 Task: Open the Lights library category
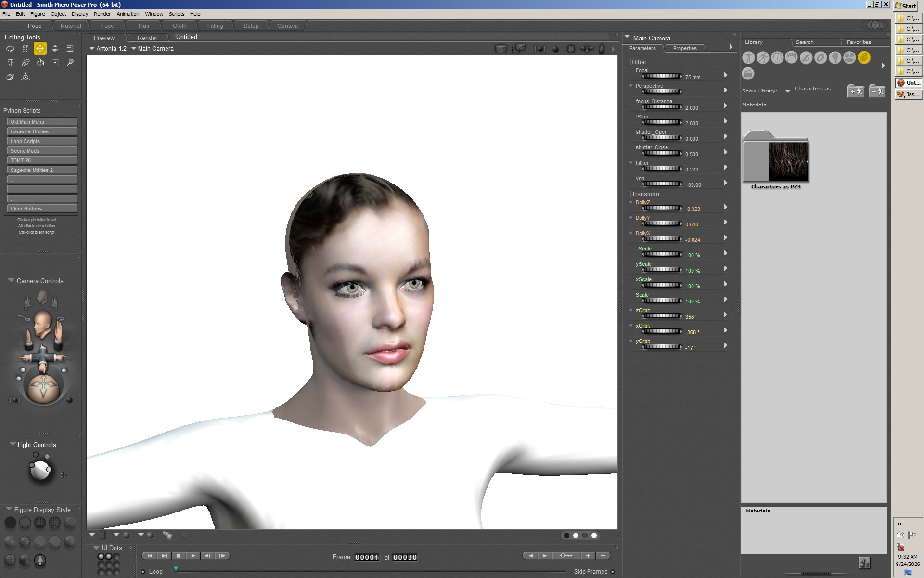pos(835,58)
